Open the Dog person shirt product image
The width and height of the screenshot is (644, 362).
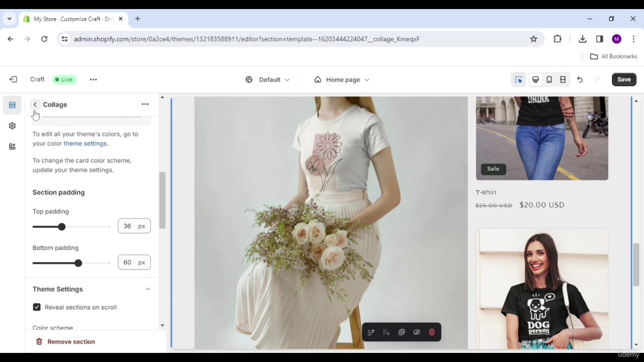pos(542,289)
